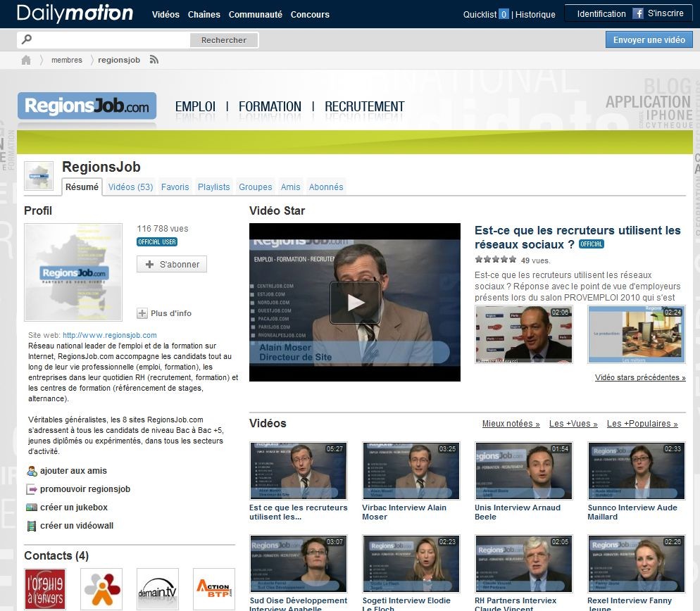Click the 'créer un jukebox' icon
Viewport: 700px width, 611px height.
tap(32, 508)
